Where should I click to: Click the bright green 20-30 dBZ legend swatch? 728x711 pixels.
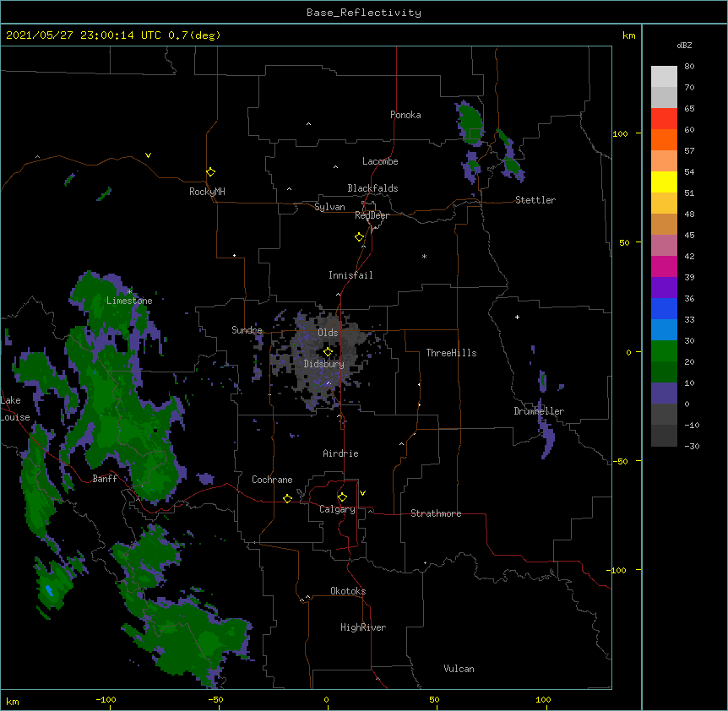click(664, 351)
